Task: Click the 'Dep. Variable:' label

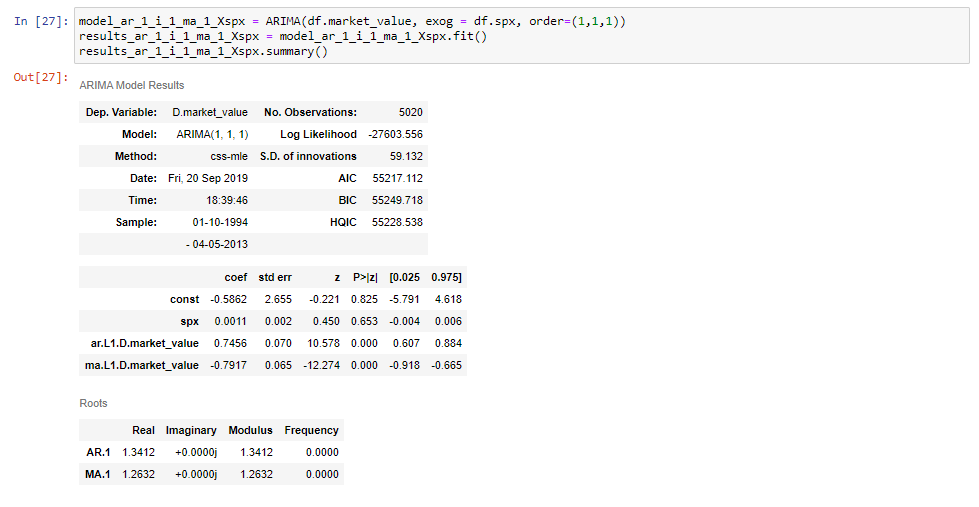Action: point(121,112)
